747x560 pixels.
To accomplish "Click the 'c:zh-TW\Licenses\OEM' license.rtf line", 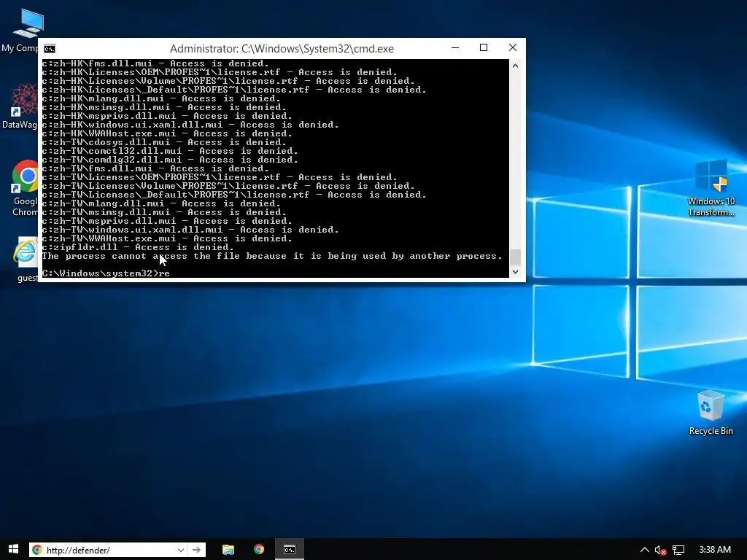I will point(219,177).
